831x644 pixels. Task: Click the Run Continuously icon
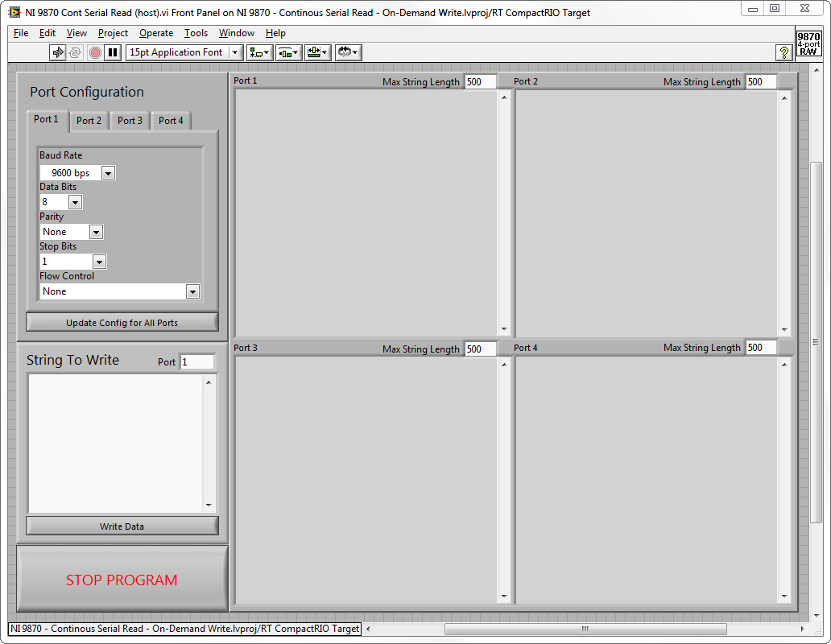[x=75, y=52]
